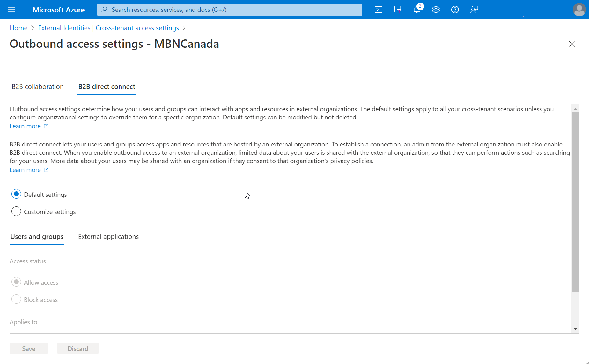Open External Identities Cross-tenant access settings breadcrumb

[108, 28]
